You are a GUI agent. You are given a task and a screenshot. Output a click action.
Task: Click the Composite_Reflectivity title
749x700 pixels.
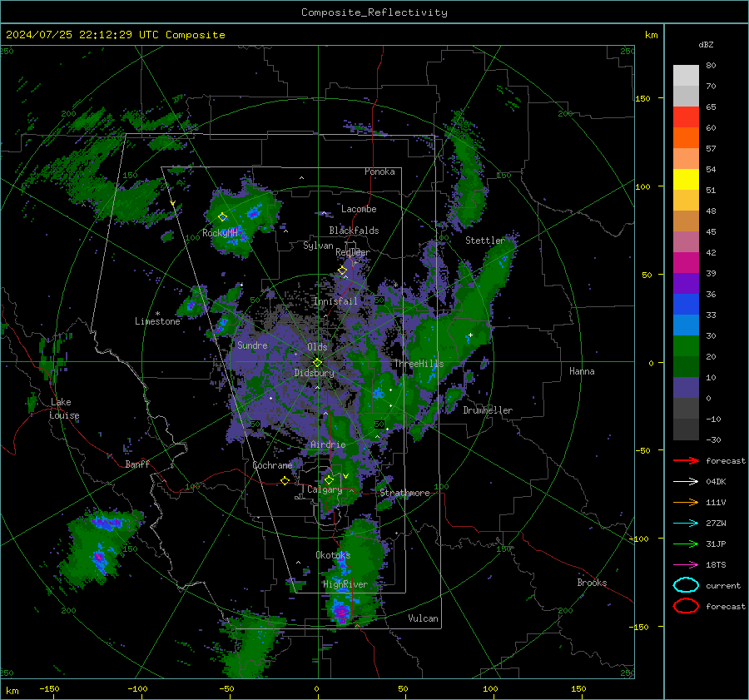pos(374,12)
